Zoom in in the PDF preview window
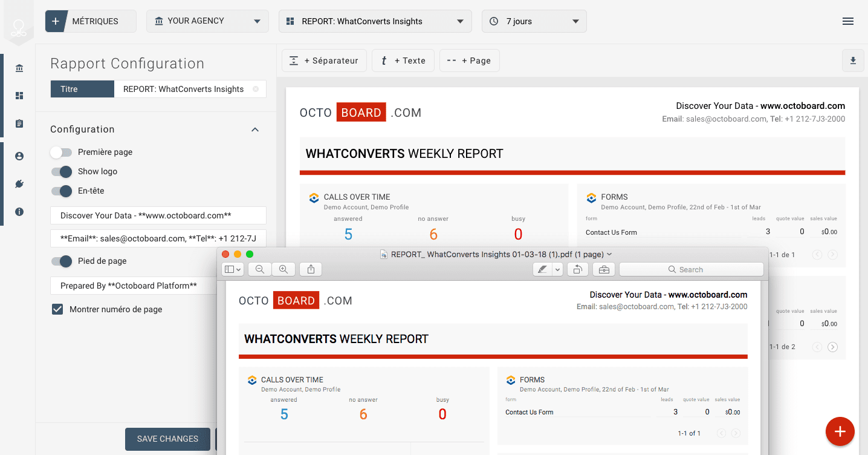Screen dimensions: 868x455 point(283,269)
